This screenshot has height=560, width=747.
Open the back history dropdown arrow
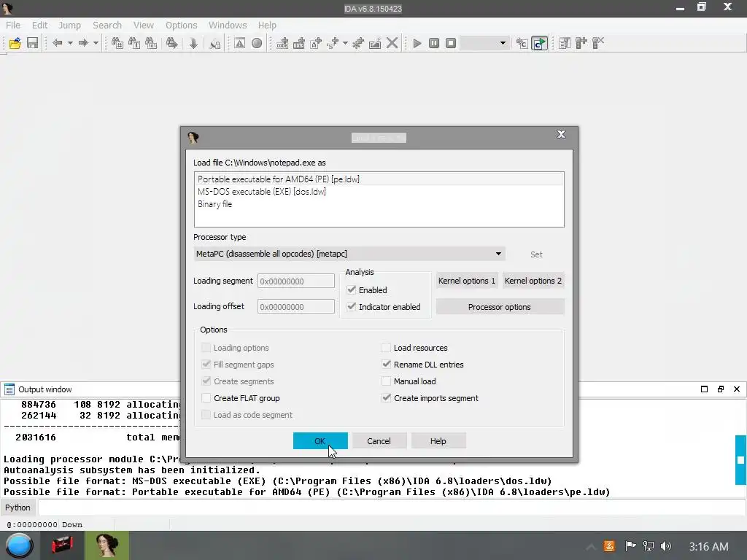click(70, 43)
